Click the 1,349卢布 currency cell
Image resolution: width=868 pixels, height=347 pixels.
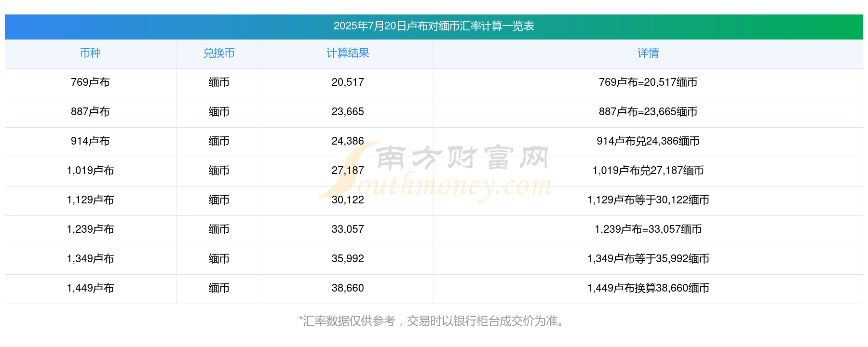90,259
